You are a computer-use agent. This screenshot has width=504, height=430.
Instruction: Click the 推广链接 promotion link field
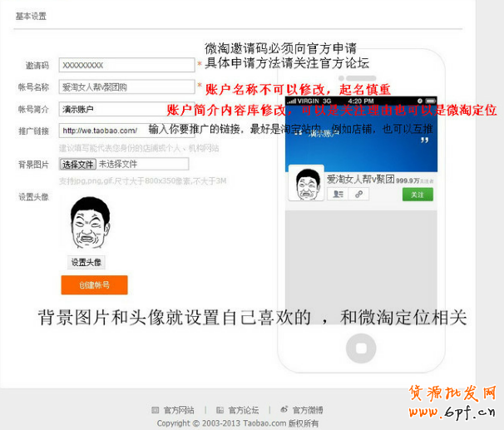click(126, 131)
